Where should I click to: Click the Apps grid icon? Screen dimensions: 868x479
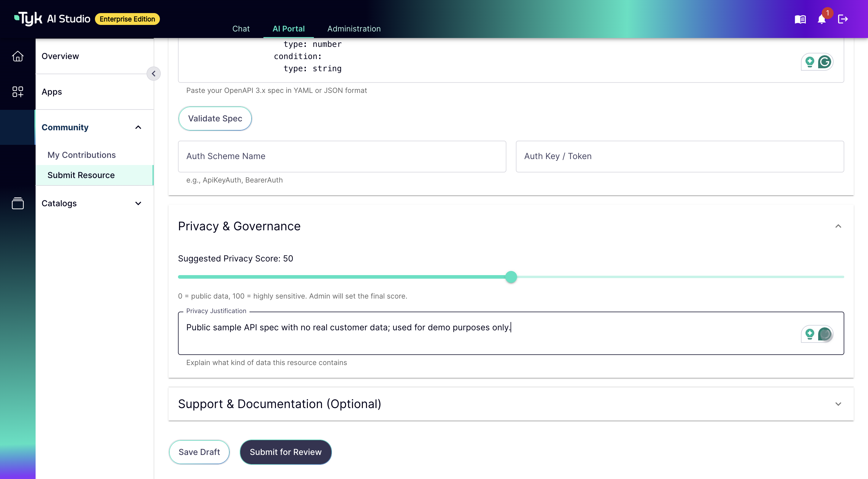[x=18, y=92]
